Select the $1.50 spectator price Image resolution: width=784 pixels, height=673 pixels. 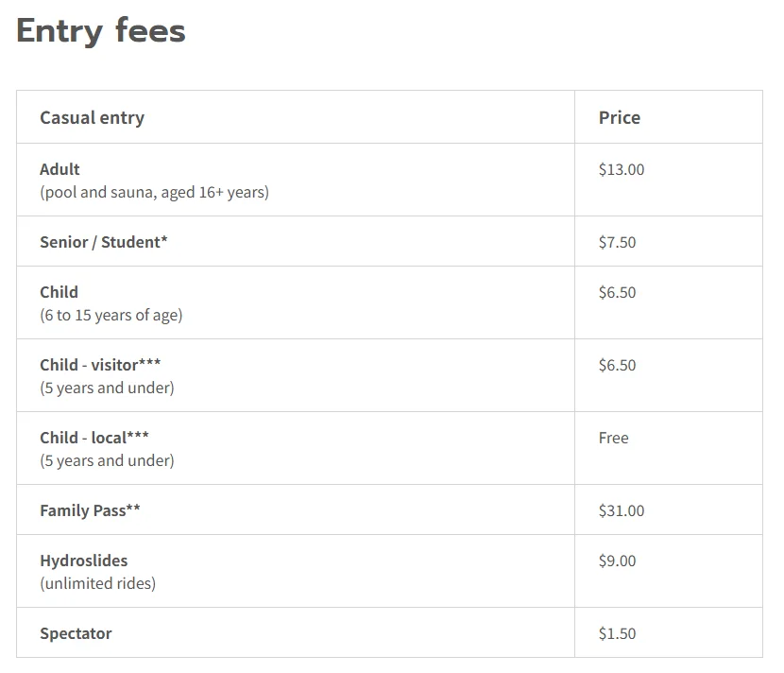[618, 633]
